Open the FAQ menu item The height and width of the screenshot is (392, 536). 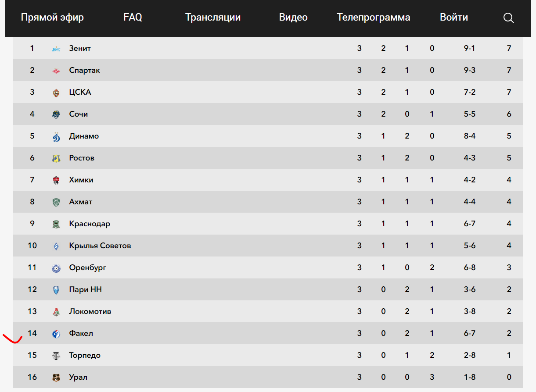(133, 18)
